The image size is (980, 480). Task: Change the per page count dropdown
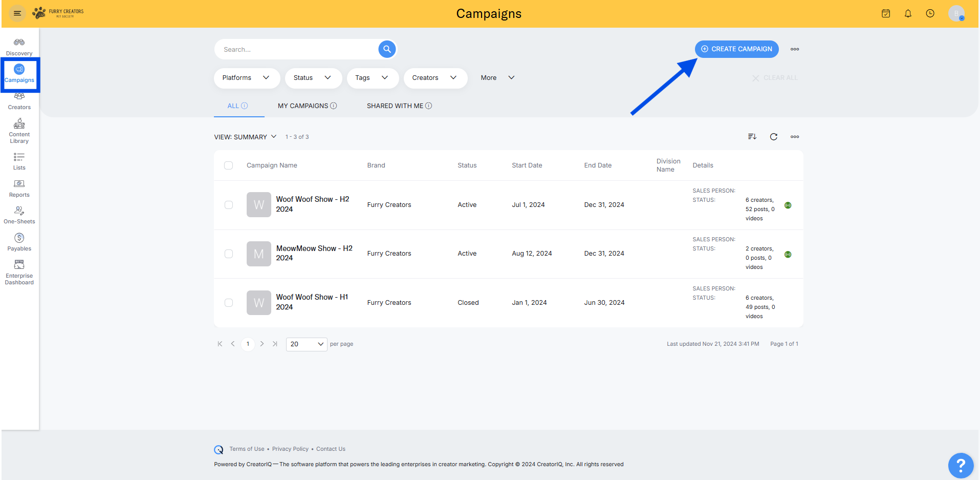(x=307, y=344)
